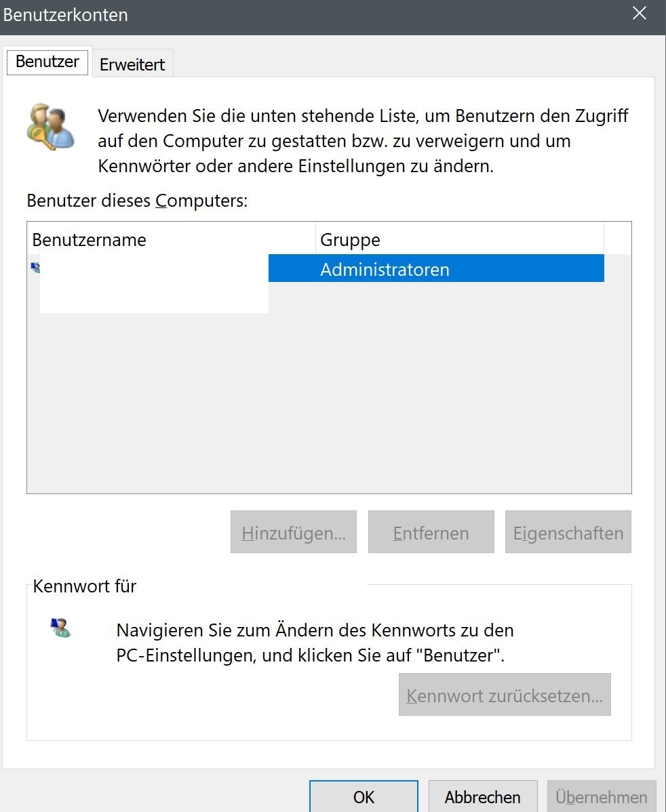Switch to the Erweitert tab
This screenshot has width=666, height=812.
132,64
